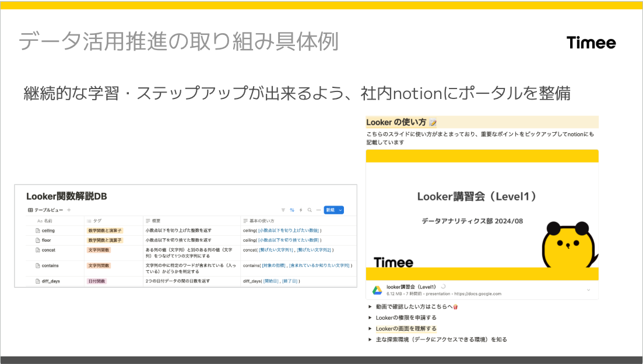The height and width of the screenshot is (364, 643).
Task: Click the 数学関数と演算子 tag in ceiling row
Action: pyautogui.click(x=104, y=231)
